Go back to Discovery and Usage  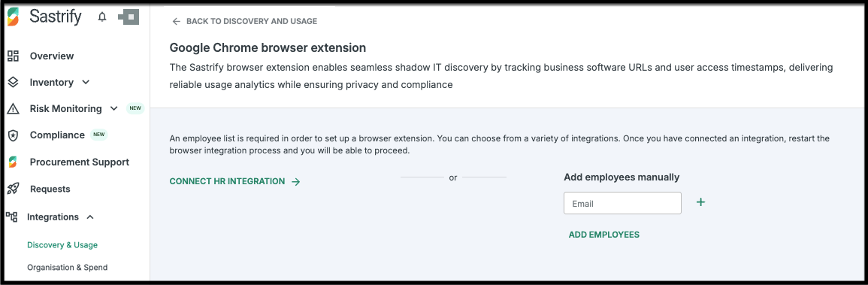[245, 21]
